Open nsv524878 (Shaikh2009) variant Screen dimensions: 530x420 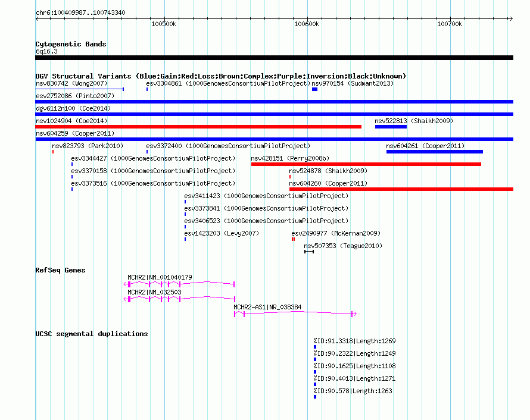point(328,171)
